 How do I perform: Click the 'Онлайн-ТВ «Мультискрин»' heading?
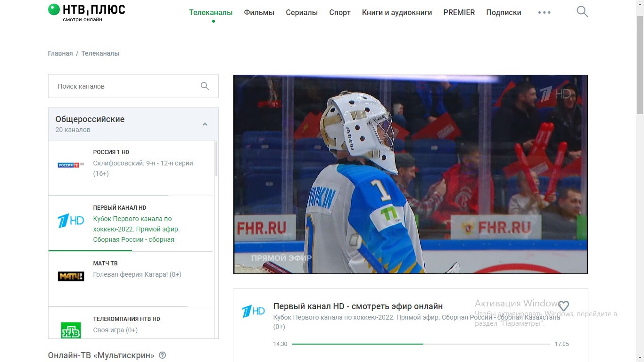tap(101, 355)
